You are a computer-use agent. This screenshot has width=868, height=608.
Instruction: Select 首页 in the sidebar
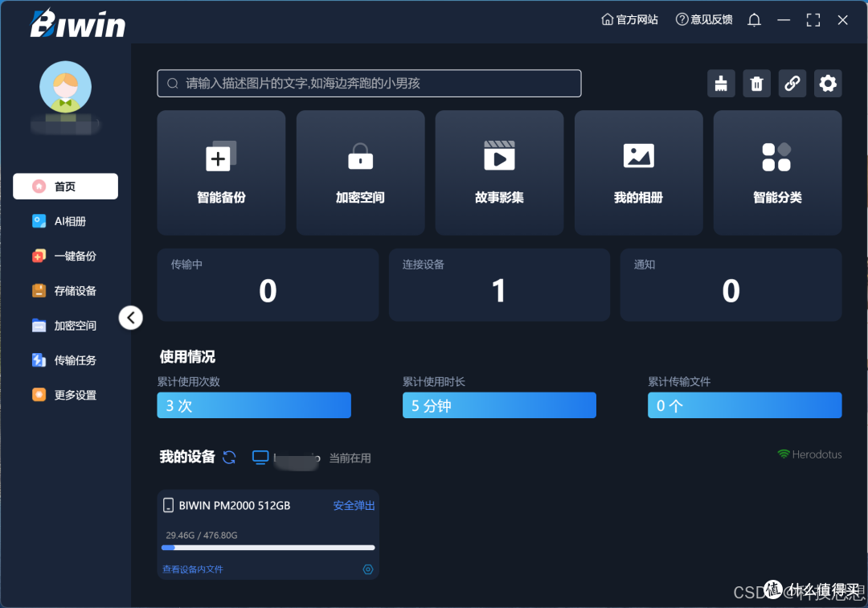click(65, 187)
